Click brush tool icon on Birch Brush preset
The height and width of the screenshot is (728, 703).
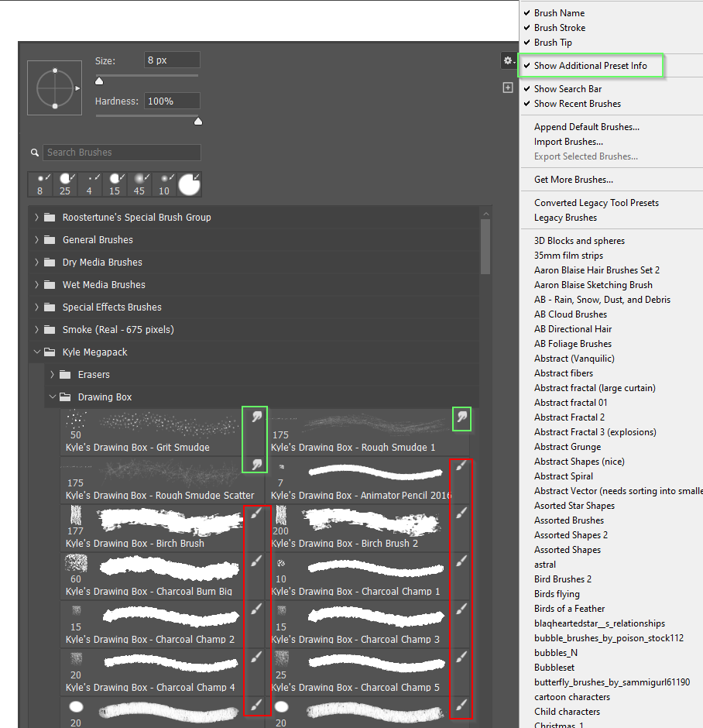(256, 513)
